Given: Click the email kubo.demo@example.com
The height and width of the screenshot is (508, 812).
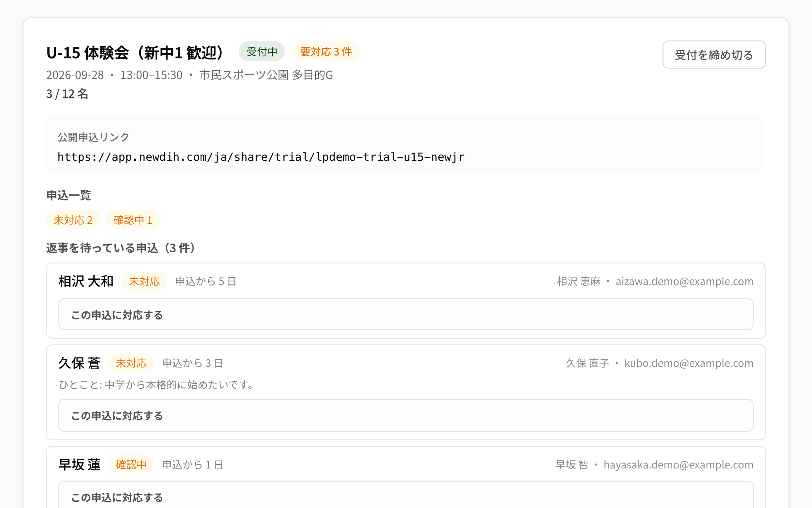Looking at the screenshot, I should pyautogui.click(x=689, y=363).
